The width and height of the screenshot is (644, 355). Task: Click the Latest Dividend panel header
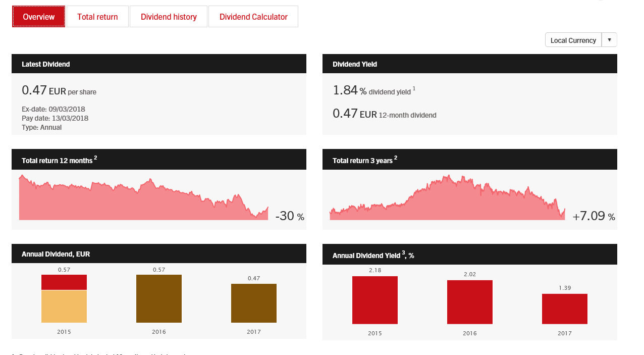pyautogui.click(x=158, y=64)
